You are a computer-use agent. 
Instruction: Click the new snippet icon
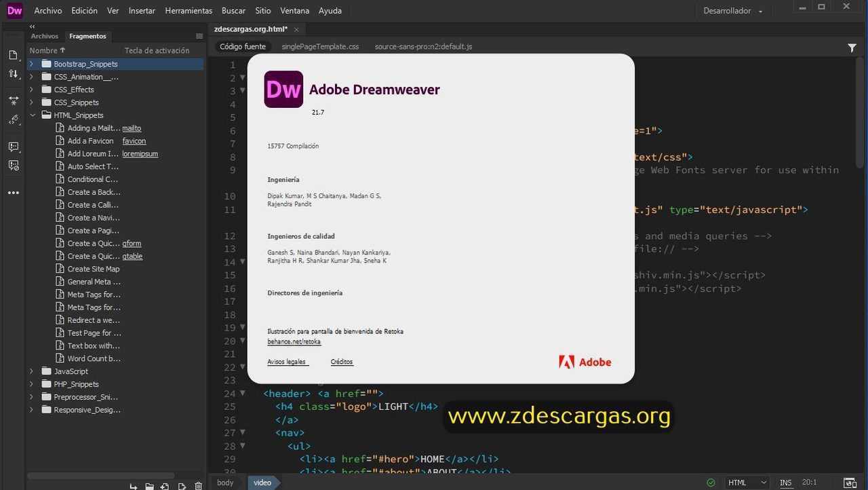tap(165, 486)
